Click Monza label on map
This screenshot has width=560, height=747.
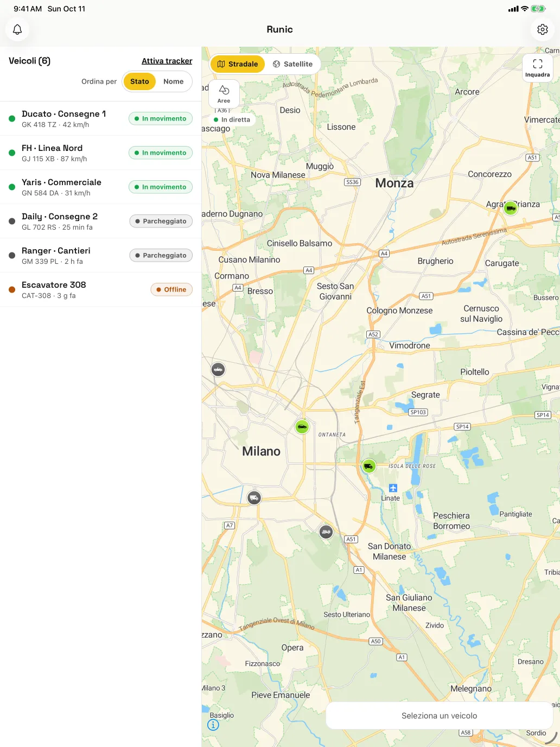(x=394, y=183)
